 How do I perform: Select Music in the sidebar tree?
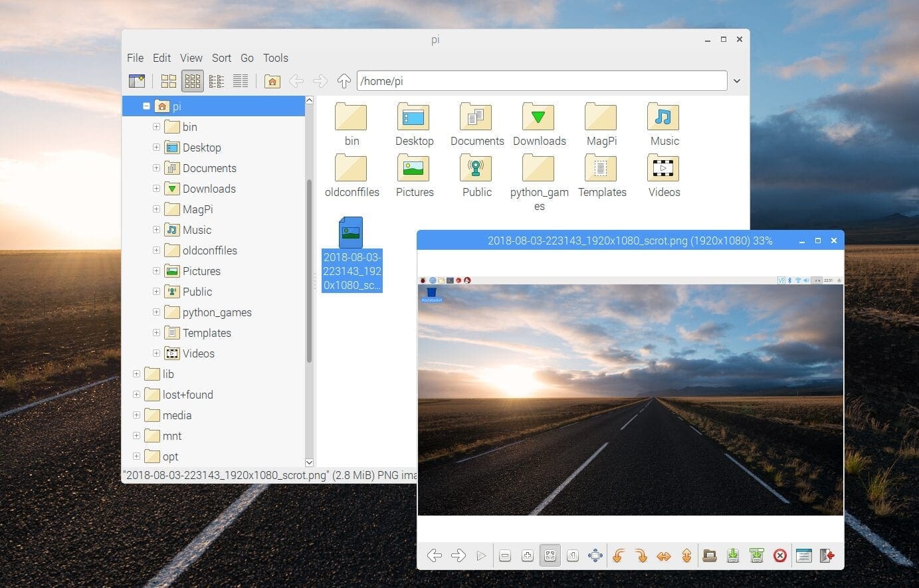pos(197,230)
